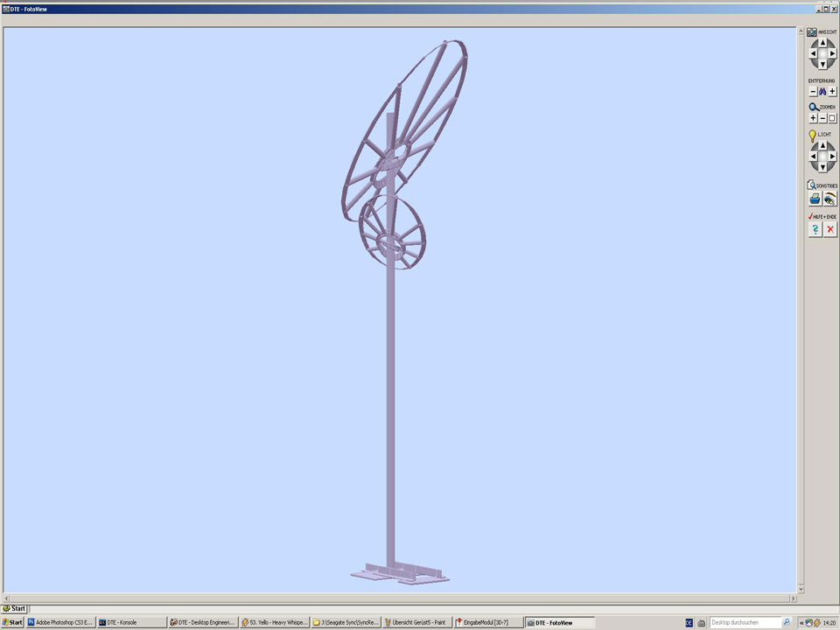Open the Windows Start button
This screenshot has height=630, width=840.
point(13,622)
